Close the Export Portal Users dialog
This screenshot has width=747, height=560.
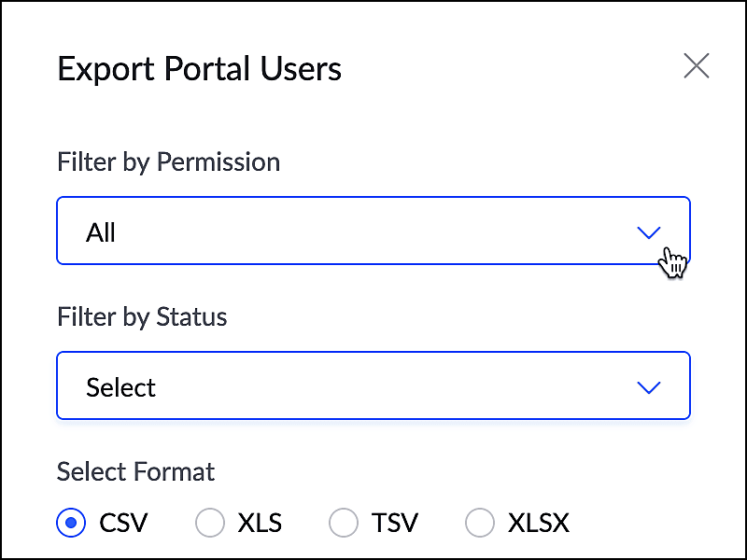[x=697, y=66]
